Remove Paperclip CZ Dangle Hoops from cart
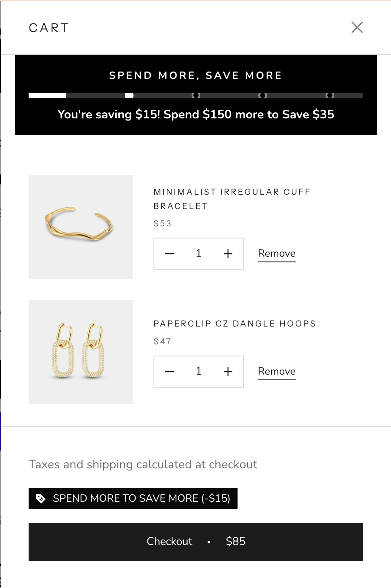Image resolution: width=391 pixels, height=588 pixels. [277, 372]
